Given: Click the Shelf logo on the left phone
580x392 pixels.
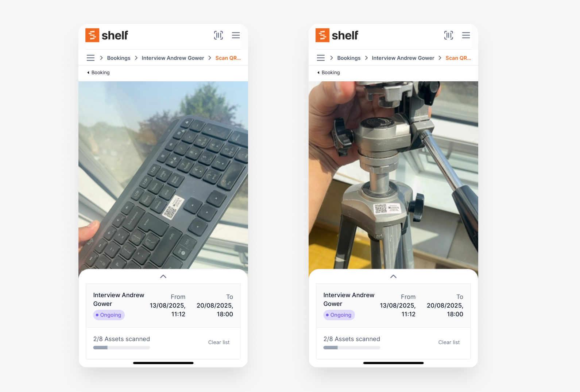Looking at the screenshot, I should 107,35.
